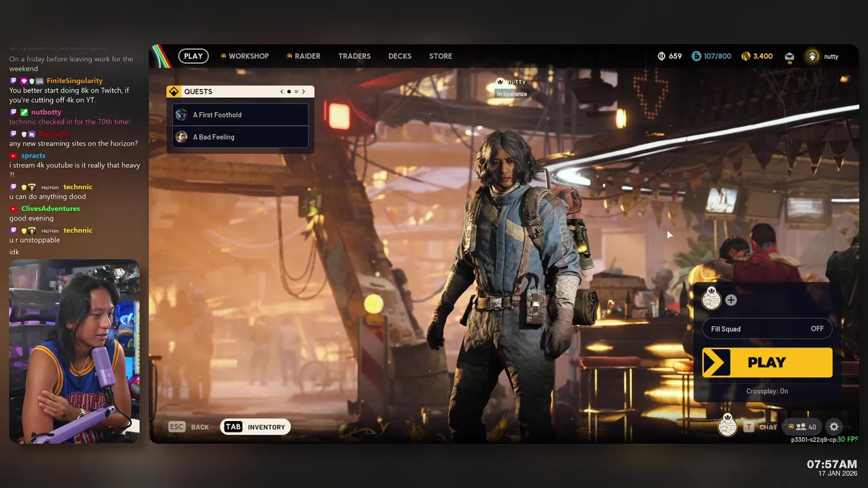Image resolution: width=868 pixels, height=488 pixels.
Task: Click the coin currency icon beside 659
Action: tap(661, 56)
